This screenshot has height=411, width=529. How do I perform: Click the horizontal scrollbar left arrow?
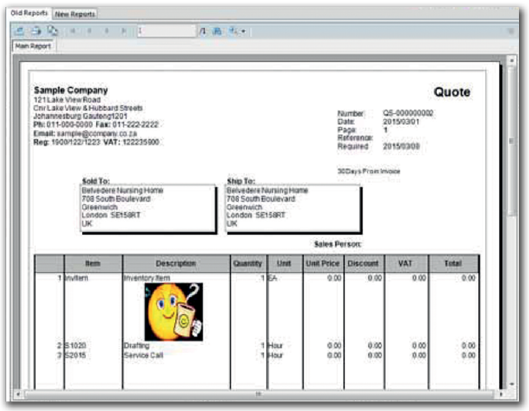coord(18,394)
